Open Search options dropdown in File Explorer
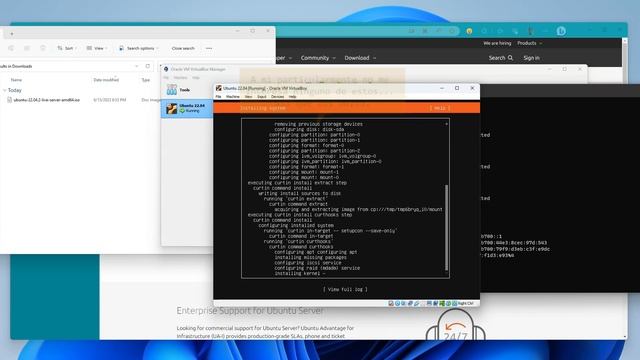The height and width of the screenshot is (360, 640). 138,48
